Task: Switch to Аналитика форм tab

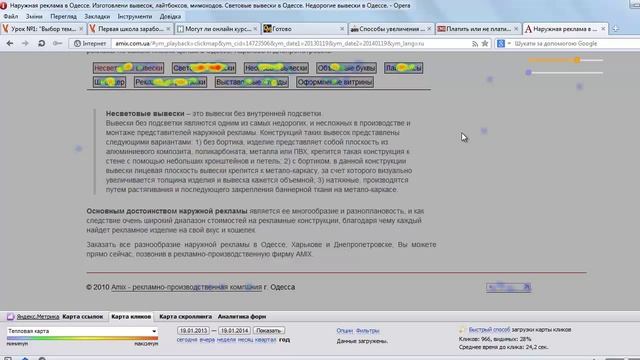Action: [x=242, y=316]
